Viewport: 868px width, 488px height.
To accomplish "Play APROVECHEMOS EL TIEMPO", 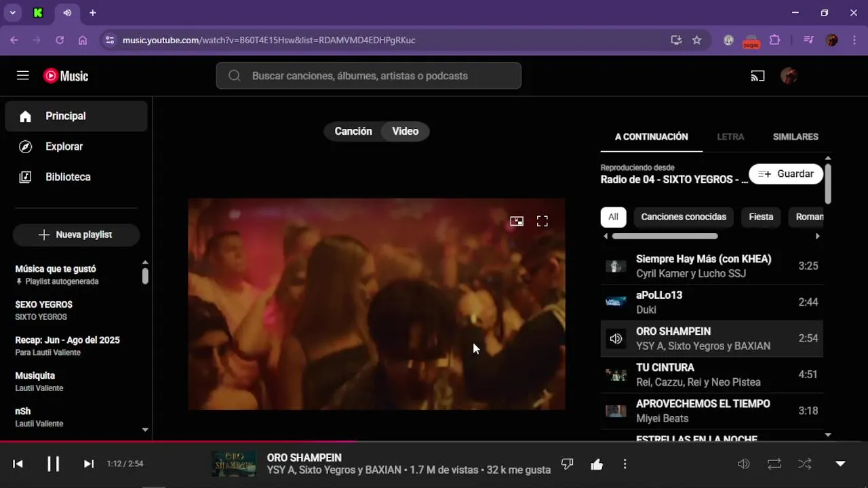I will (x=712, y=411).
